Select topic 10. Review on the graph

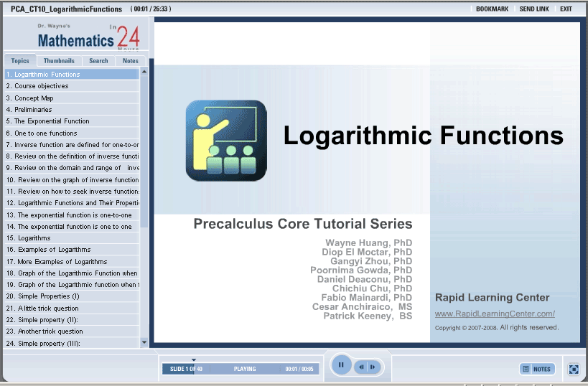tap(72, 179)
